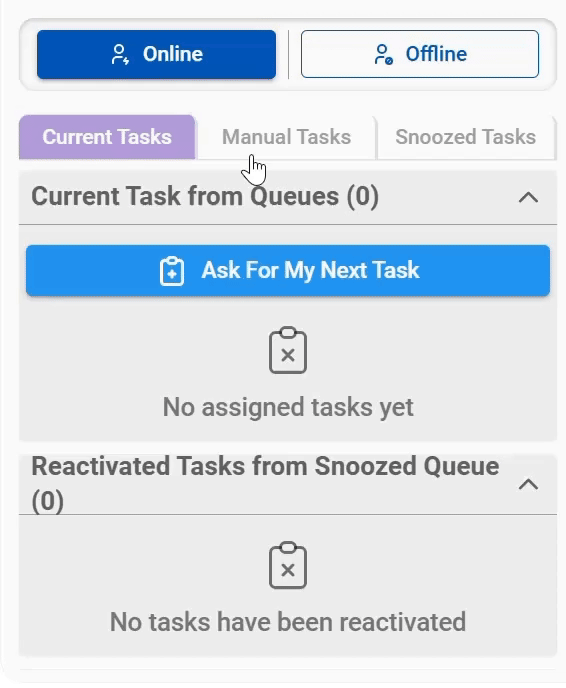Click the Online user icon with lightning bolt
Viewport: 566px width, 688px height.
[120, 54]
